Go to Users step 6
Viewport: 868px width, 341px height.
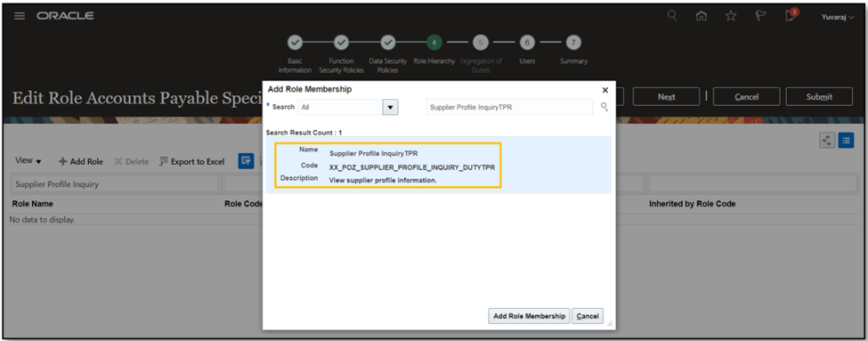click(527, 42)
